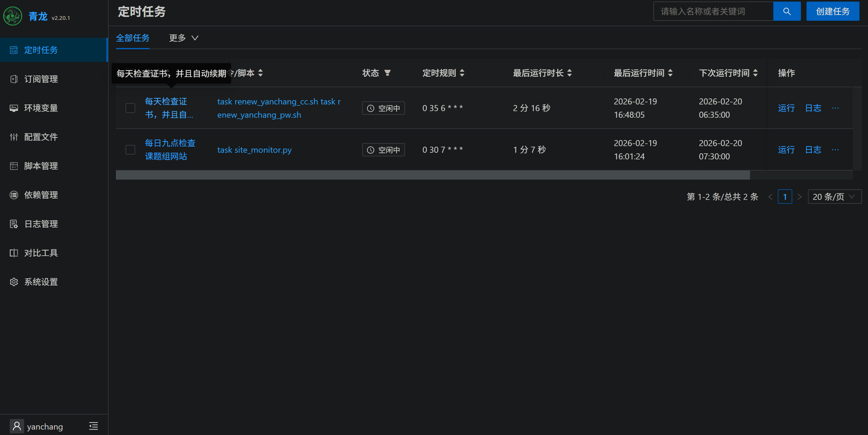Click the search magnifier icon button

[787, 11]
